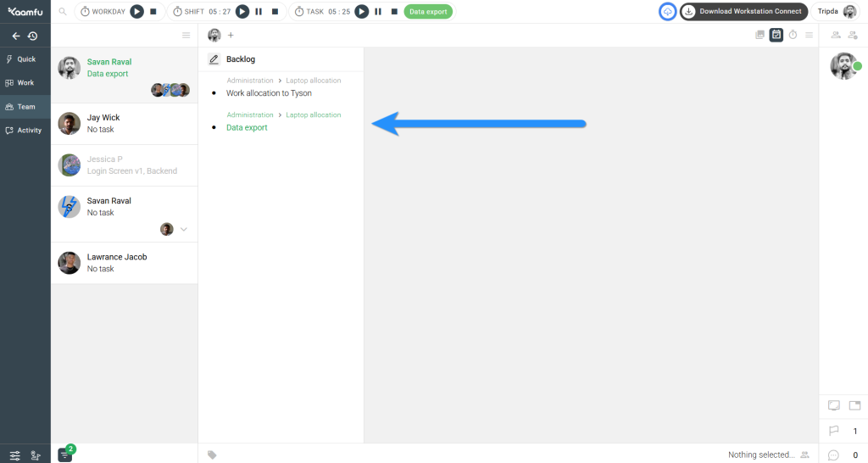Select Jay Wick in team list
868x463 pixels.
[124, 124]
